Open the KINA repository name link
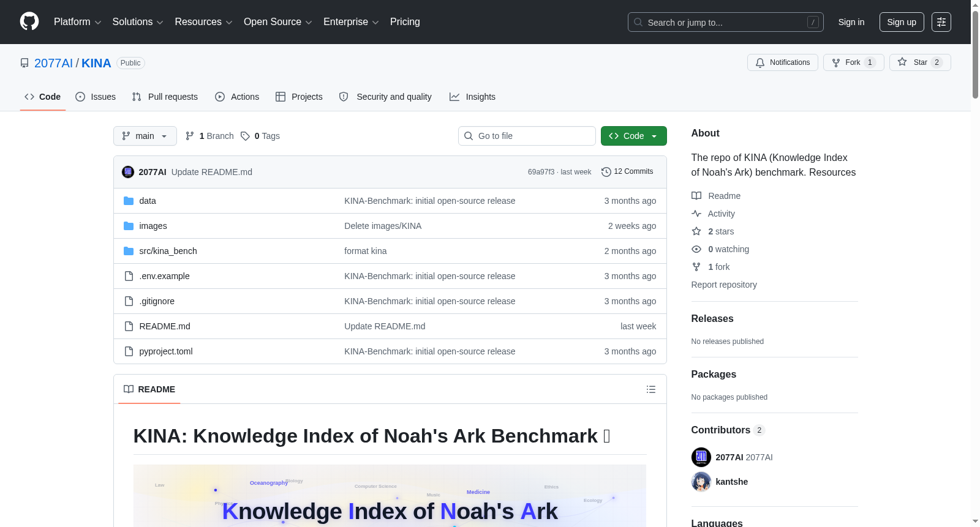Viewport: 980px width, 527px height. [96, 63]
